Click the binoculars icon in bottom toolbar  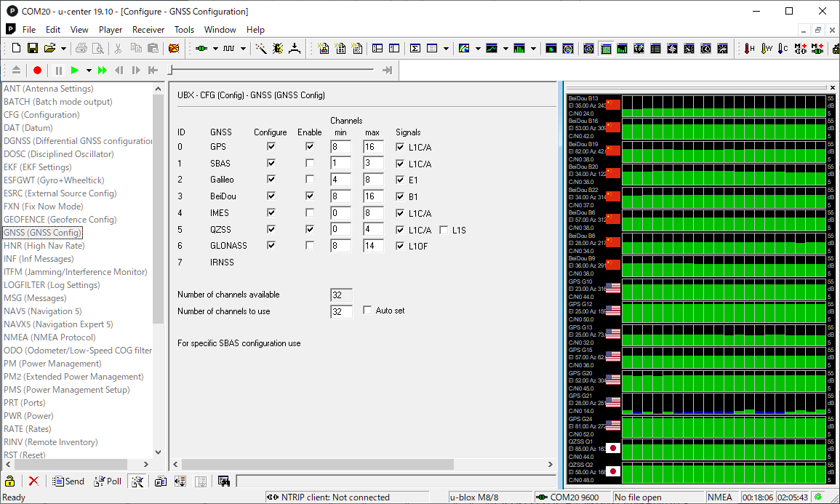224,481
